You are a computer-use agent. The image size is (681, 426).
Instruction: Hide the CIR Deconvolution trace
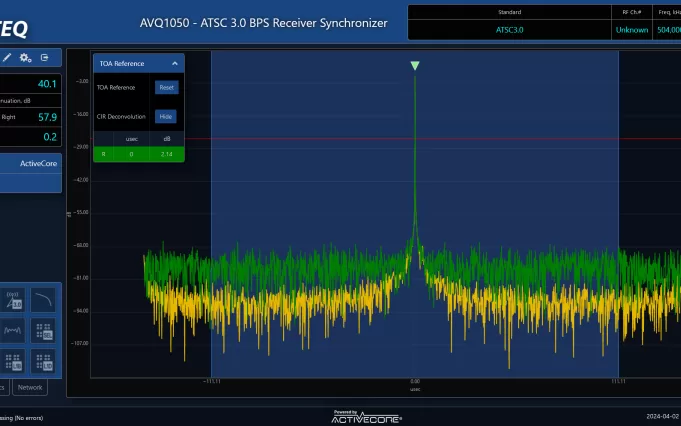[x=165, y=116]
